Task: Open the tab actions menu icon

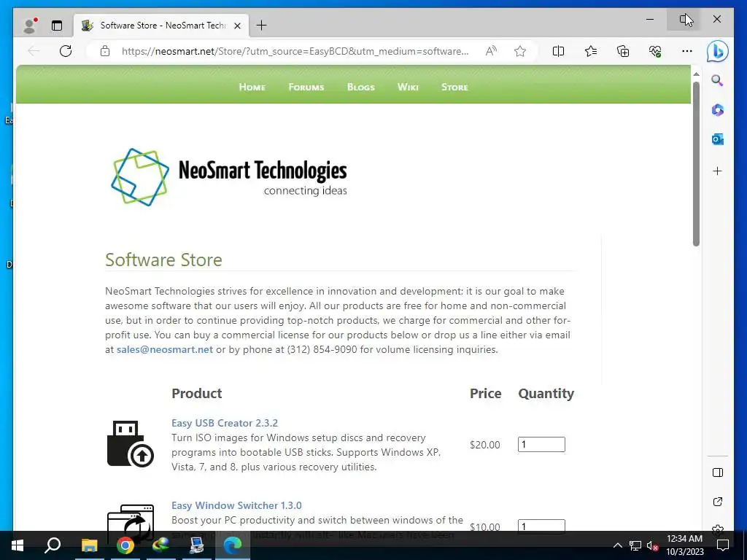Action: pyautogui.click(x=57, y=26)
